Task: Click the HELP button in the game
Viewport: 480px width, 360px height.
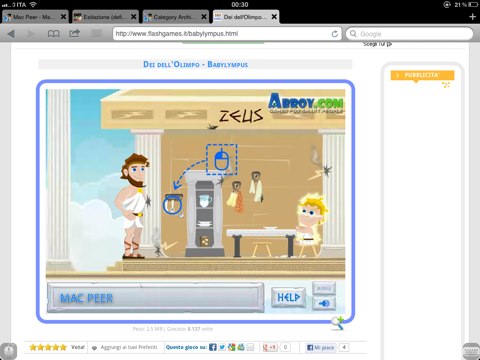Action: pyautogui.click(x=288, y=297)
